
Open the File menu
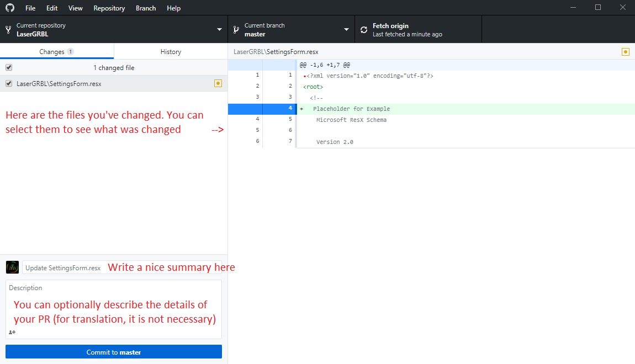tap(30, 8)
